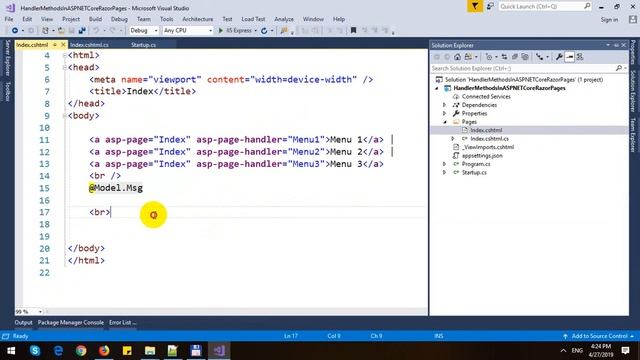The height and width of the screenshot is (360, 640).
Task: Open the Debug menu
Action: (x=119, y=19)
